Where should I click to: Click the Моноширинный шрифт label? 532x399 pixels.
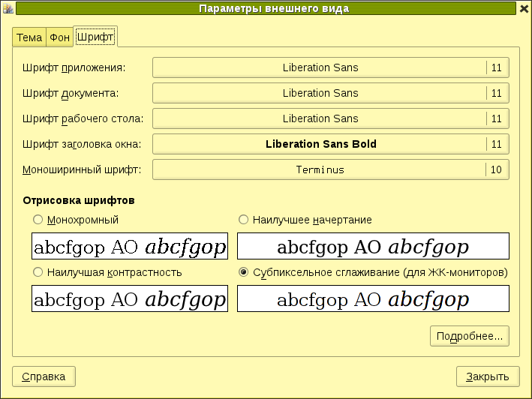pyautogui.click(x=82, y=169)
